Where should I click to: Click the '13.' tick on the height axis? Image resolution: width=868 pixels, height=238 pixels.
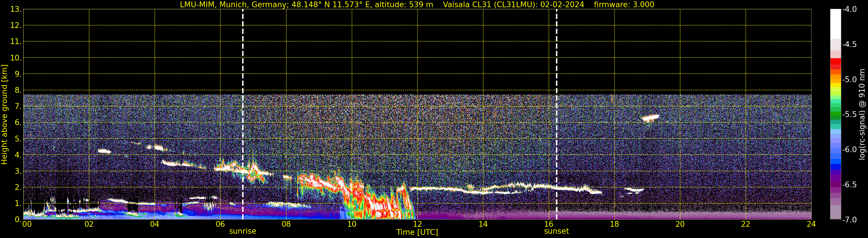pyautogui.click(x=15, y=10)
